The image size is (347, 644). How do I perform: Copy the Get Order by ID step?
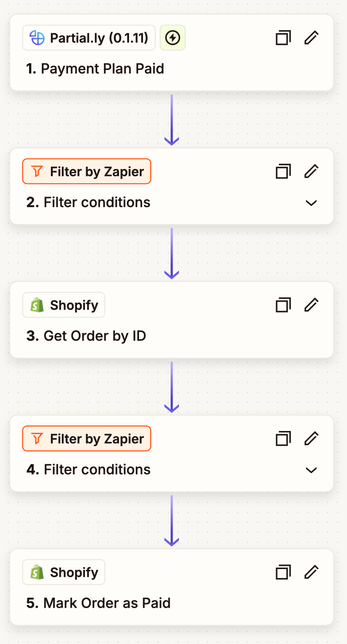point(283,305)
